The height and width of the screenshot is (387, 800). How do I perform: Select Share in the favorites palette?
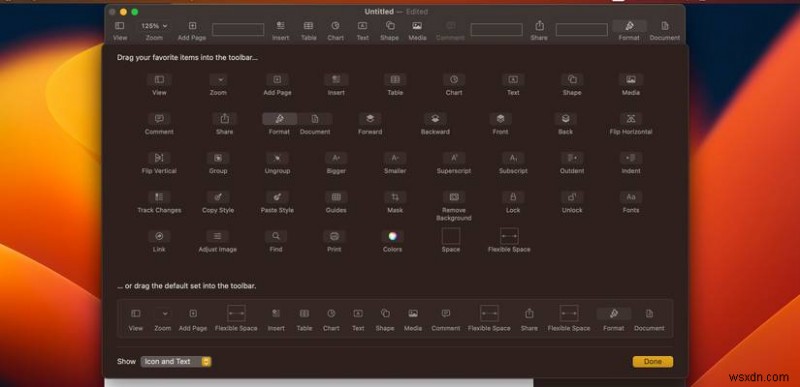(x=224, y=119)
